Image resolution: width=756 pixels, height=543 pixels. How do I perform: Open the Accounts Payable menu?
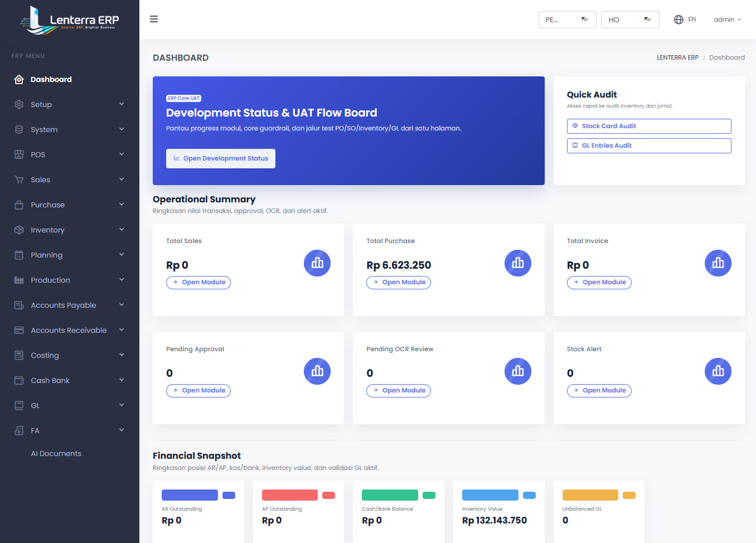[x=70, y=305]
